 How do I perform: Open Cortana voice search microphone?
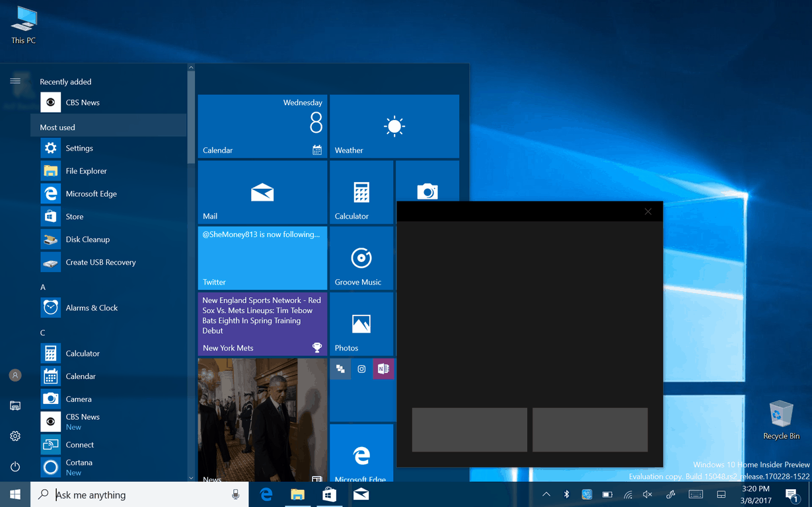pyautogui.click(x=235, y=494)
